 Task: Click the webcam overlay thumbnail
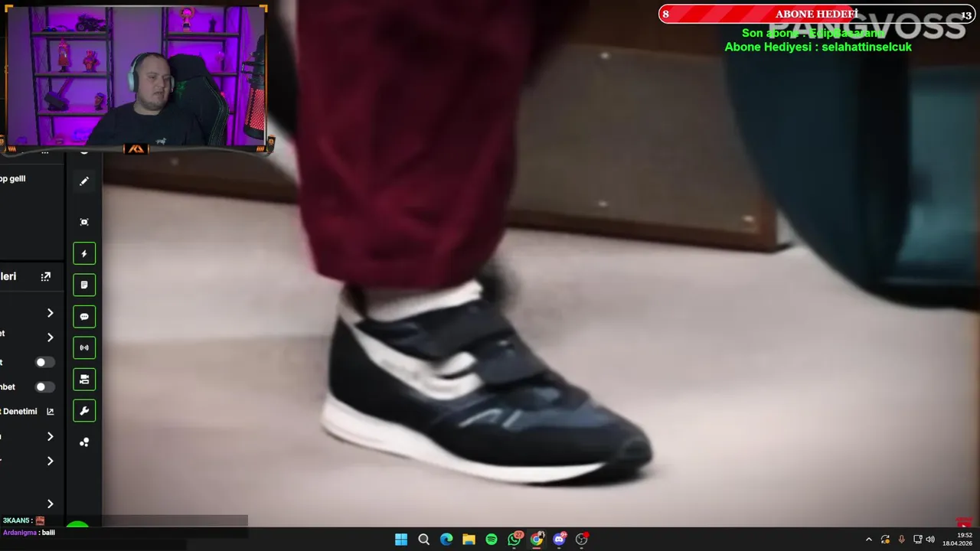(136, 77)
